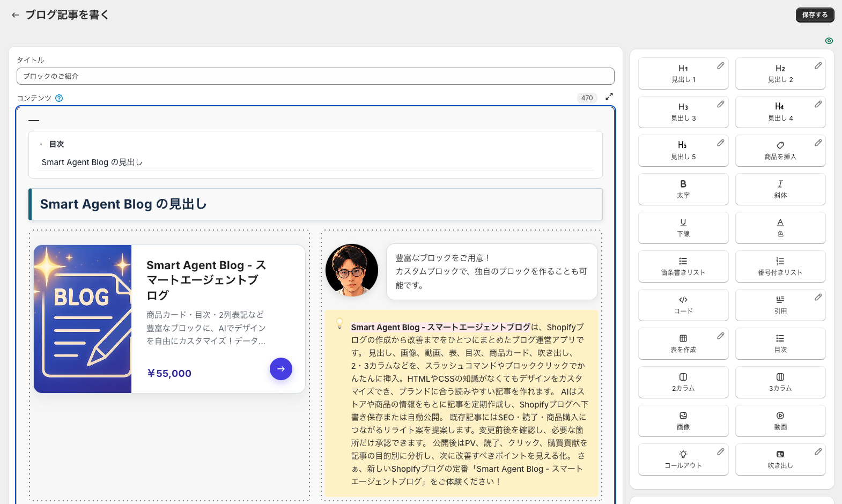Edit the 見出し 1 style pencil icon
Screen dimensions: 842x504
tap(721, 65)
